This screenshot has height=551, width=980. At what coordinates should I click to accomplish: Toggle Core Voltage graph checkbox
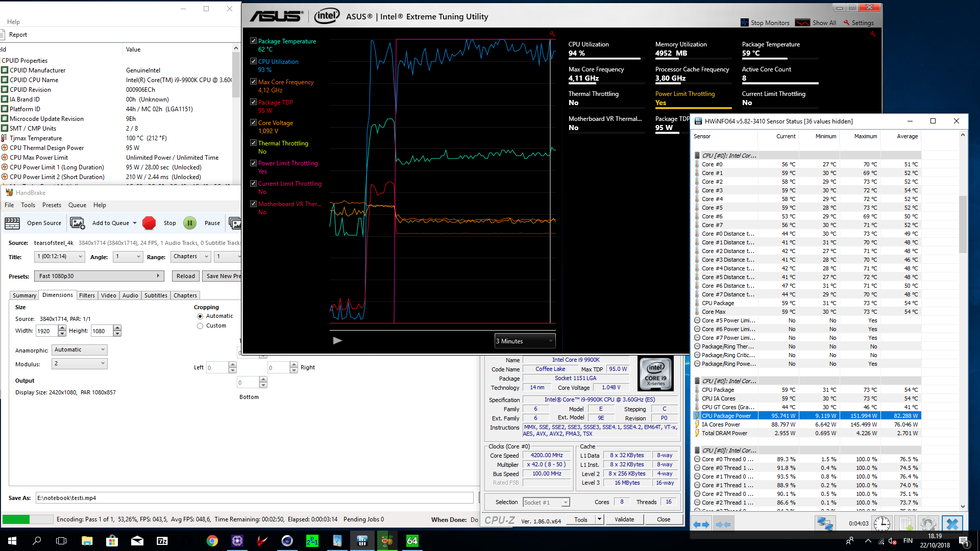[253, 122]
